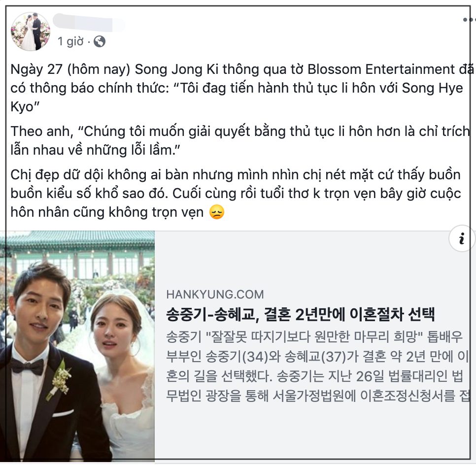The width and height of the screenshot is (476, 465).
Task: Click 'Song Hye Kyo' at the quote's end
Action: click(237, 97)
